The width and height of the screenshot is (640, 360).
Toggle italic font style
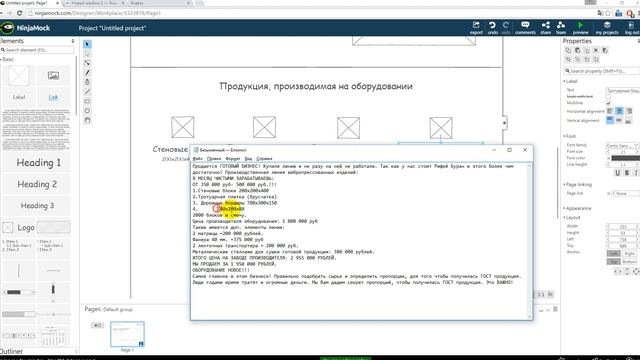[x=635, y=173]
